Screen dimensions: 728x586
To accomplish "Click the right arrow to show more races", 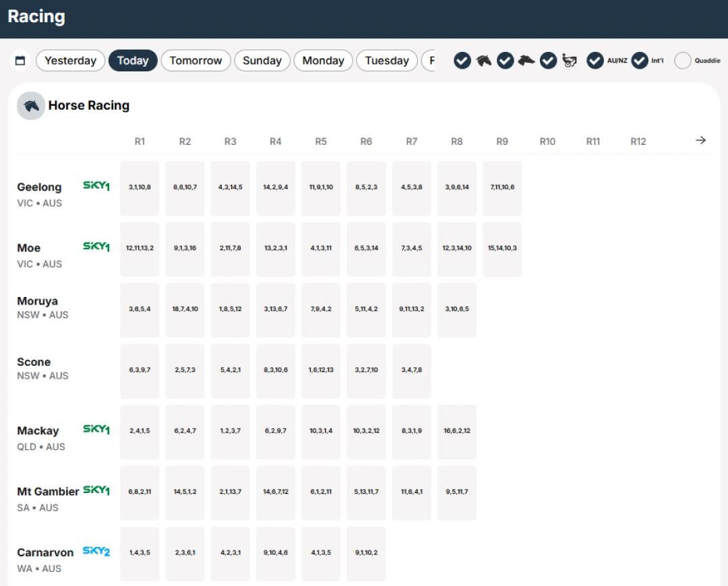I will (700, 140).
